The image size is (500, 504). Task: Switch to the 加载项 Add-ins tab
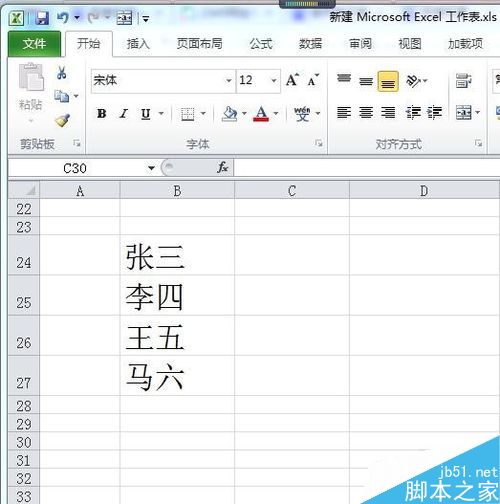[x=465, y=44]
